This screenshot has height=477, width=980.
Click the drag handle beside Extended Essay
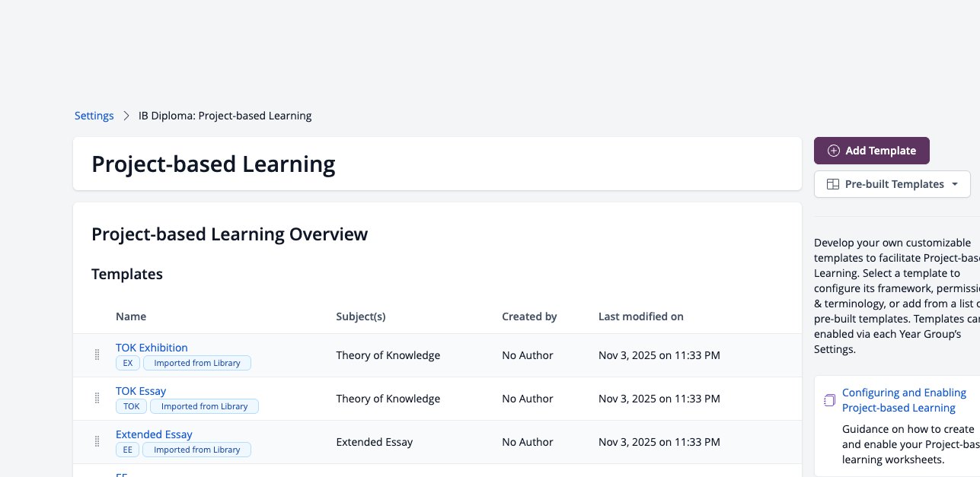pos(97,442)
